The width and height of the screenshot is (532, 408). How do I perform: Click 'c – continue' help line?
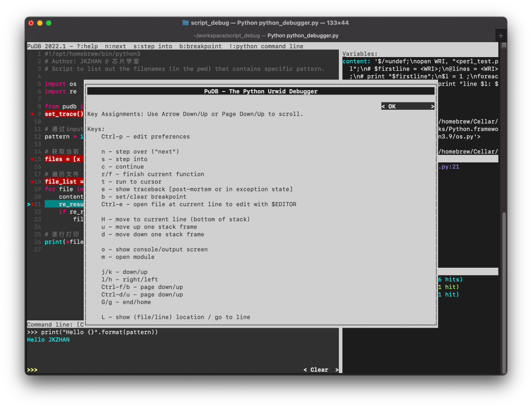(123, 167)
